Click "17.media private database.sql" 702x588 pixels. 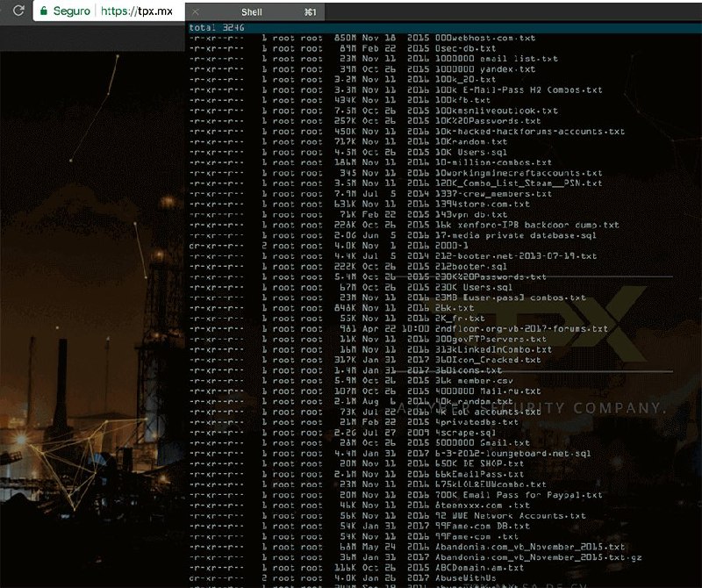click(x=516, y=235)
